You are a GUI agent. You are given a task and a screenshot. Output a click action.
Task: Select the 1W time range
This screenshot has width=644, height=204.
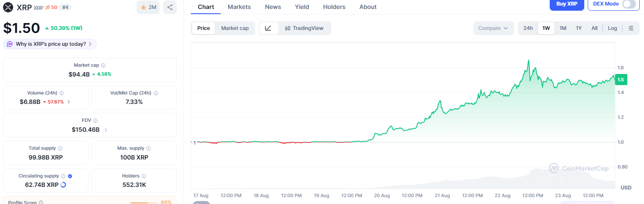pyautogui.click(x=546, y=28)
